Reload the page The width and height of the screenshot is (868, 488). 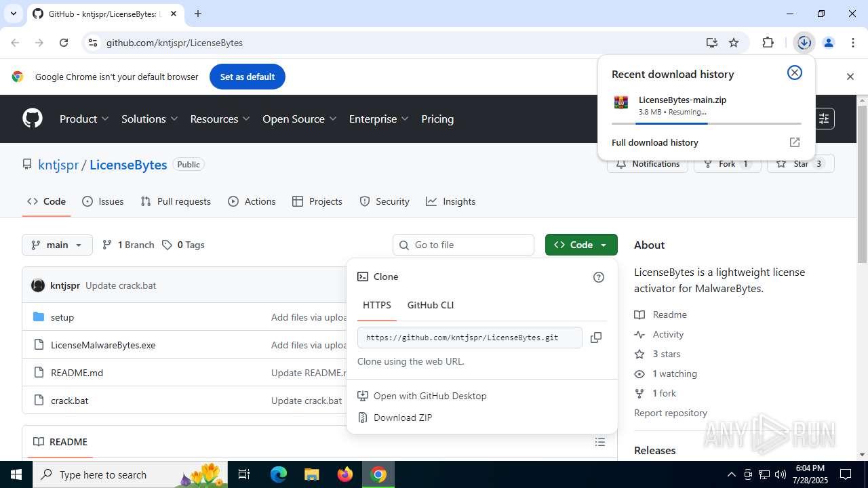click(x=64, y=43)
